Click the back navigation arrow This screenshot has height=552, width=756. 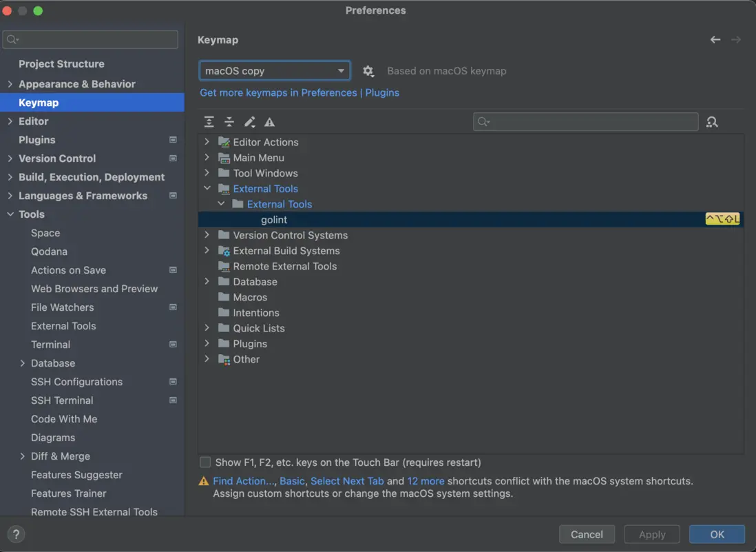(x=715, y=40)
